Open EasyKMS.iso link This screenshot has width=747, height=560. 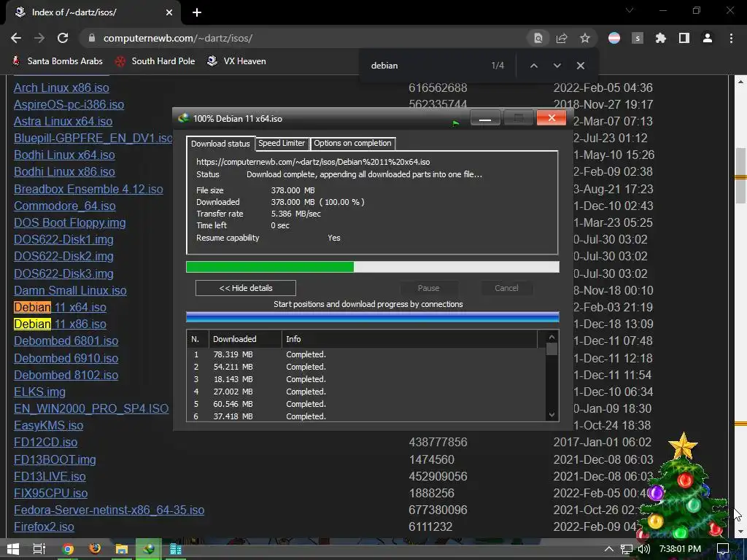point(49,425)
